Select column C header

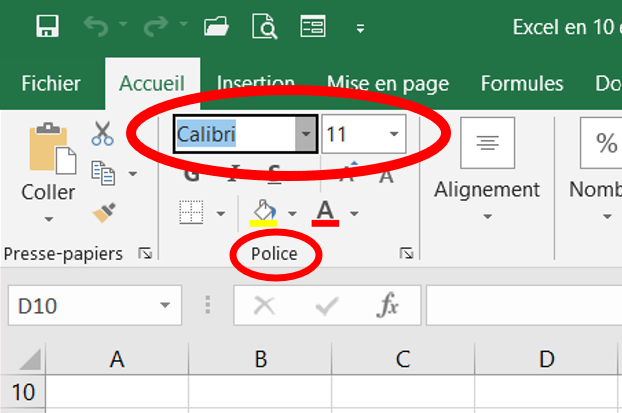click(x=403, y=359)
